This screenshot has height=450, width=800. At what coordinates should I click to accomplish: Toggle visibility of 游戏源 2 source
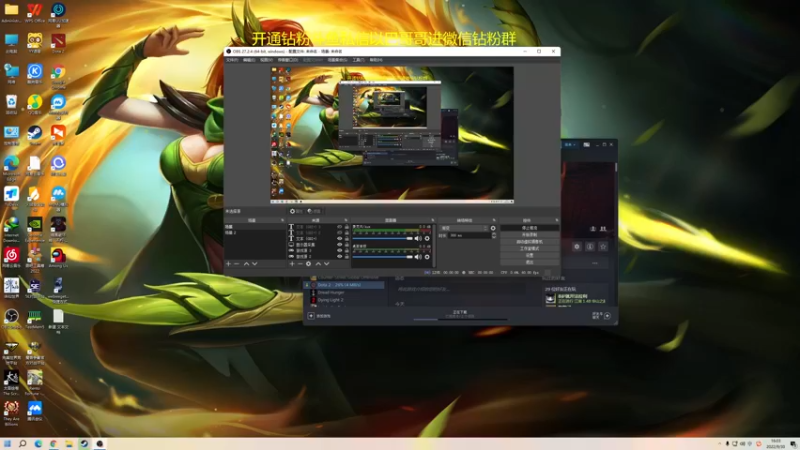click(339, 257)
